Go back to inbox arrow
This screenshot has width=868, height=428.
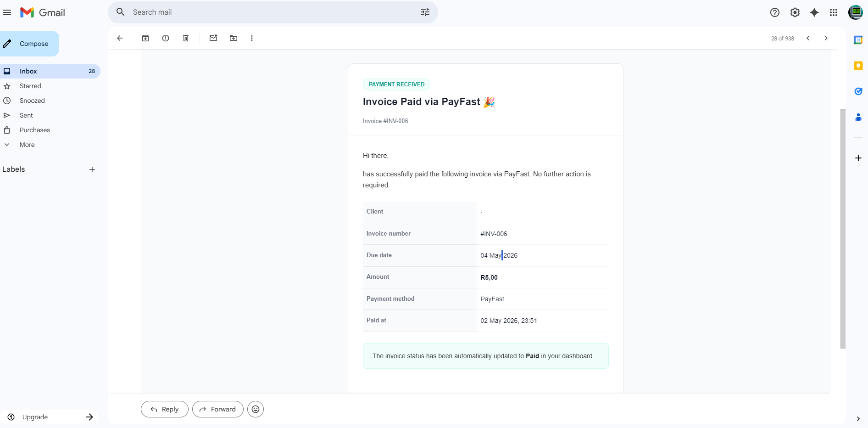click(x=120, y=38)
